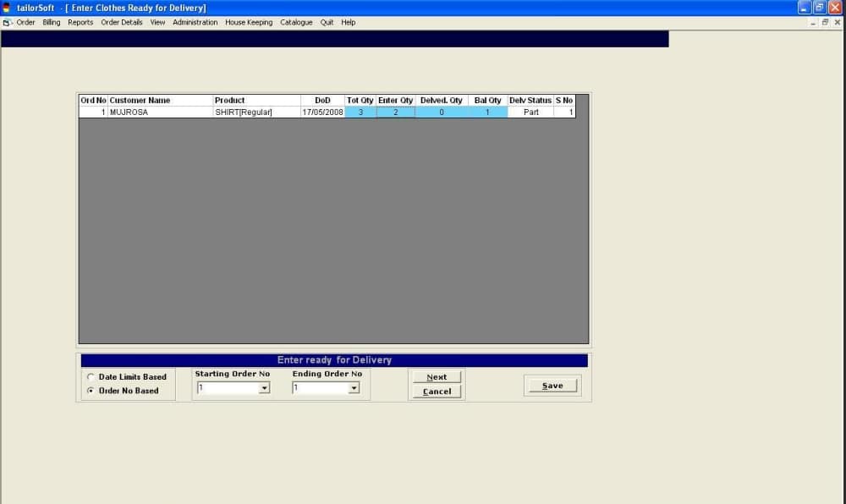Expand the Starting Order No dropdown

tap(264, 388)
